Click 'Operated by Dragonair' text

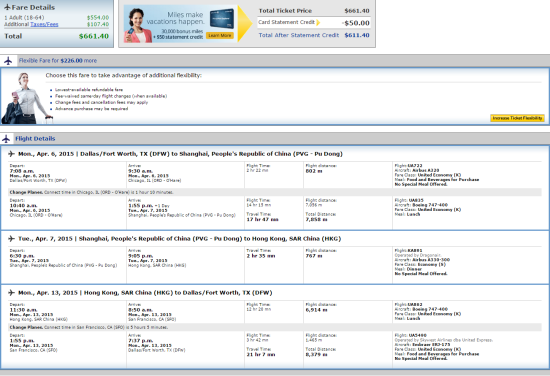click(418, 255)
